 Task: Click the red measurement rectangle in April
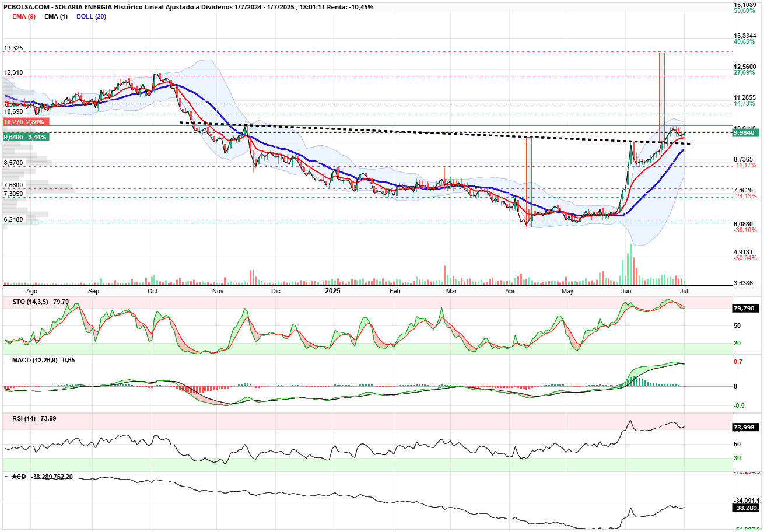529,181
